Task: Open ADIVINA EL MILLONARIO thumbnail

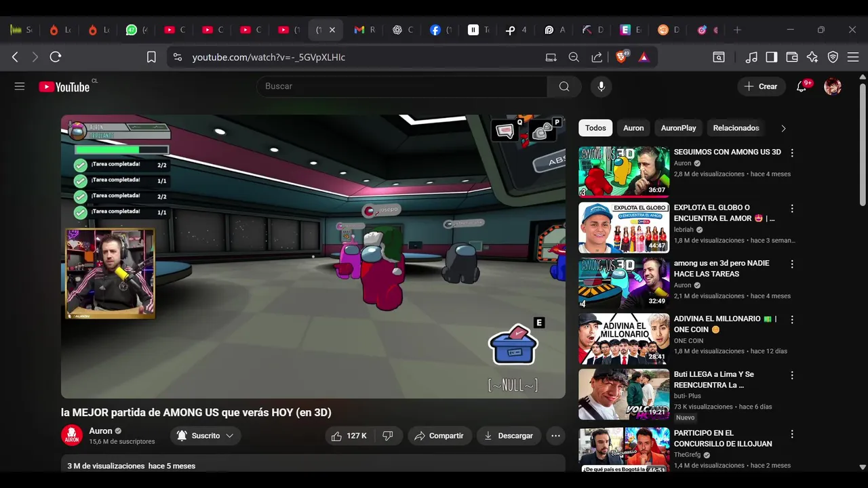Action: coord(624,338)
